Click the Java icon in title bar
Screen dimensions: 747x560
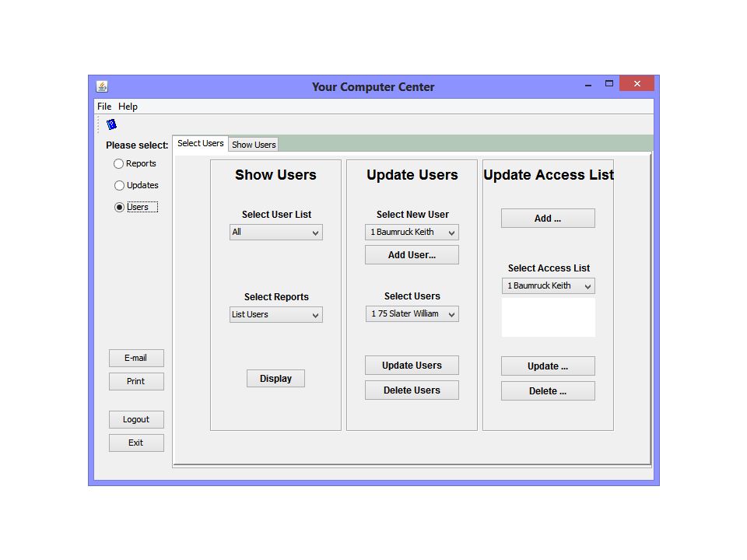click(102, 86)
